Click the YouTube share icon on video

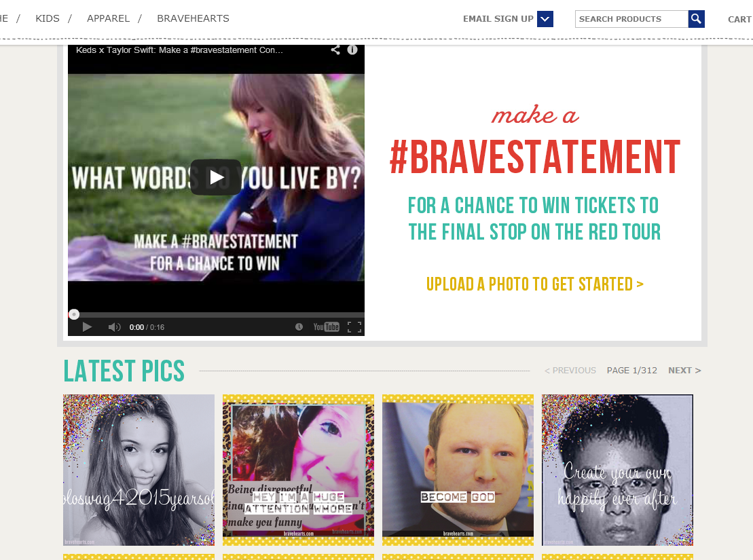335,50
